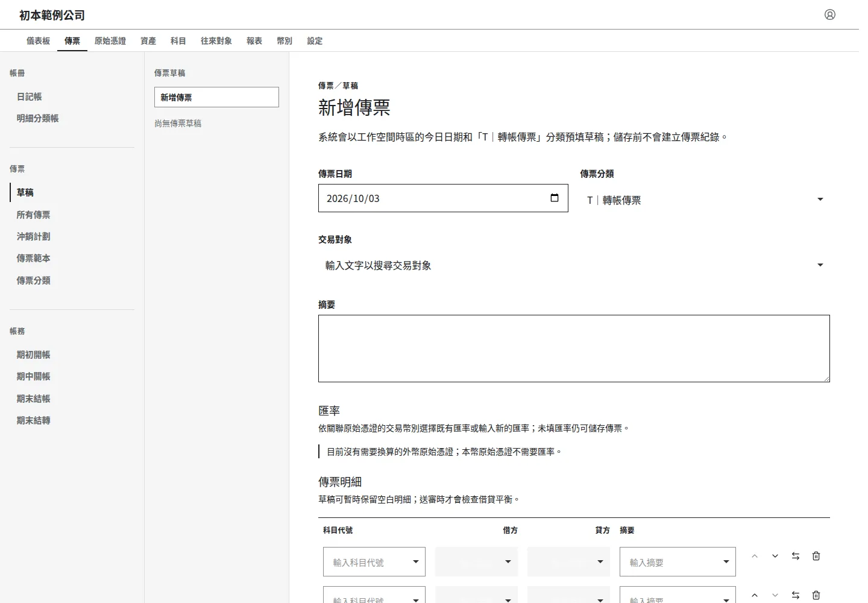Move the first detail row up
The image size is (868, 603).
[755, 556]
